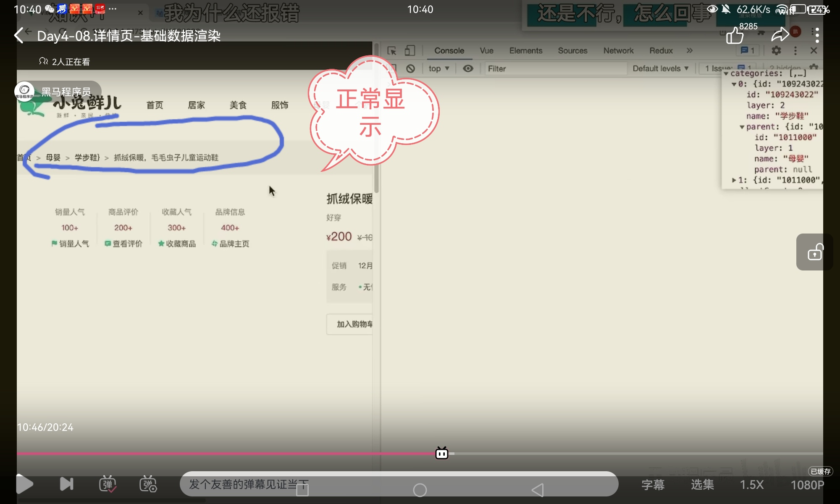Click the video progress bar thumb
This screenshot has width=840, height=504.
(442, 454)
